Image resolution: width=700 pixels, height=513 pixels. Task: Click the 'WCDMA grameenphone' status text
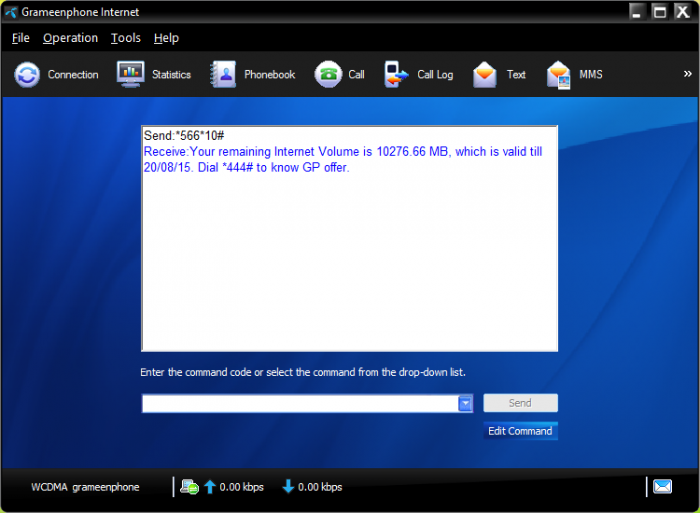click(x=85, y=487)
